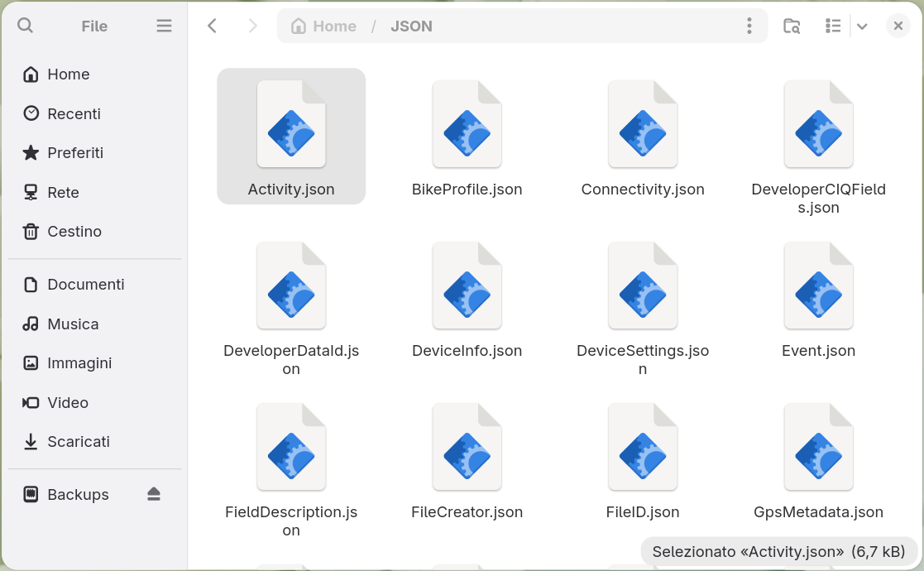Screen dimensions: 924x571
Task: Close the file manager window
Action: 898,26
